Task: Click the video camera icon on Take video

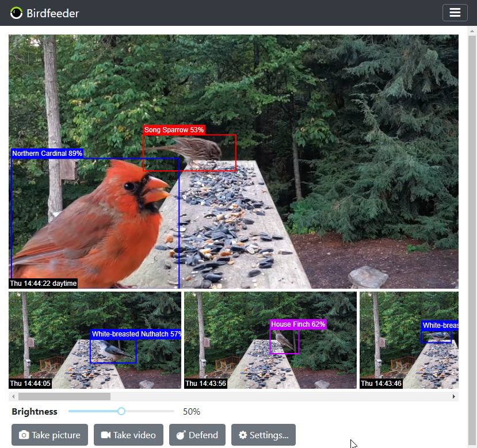Action: [106, 435]
